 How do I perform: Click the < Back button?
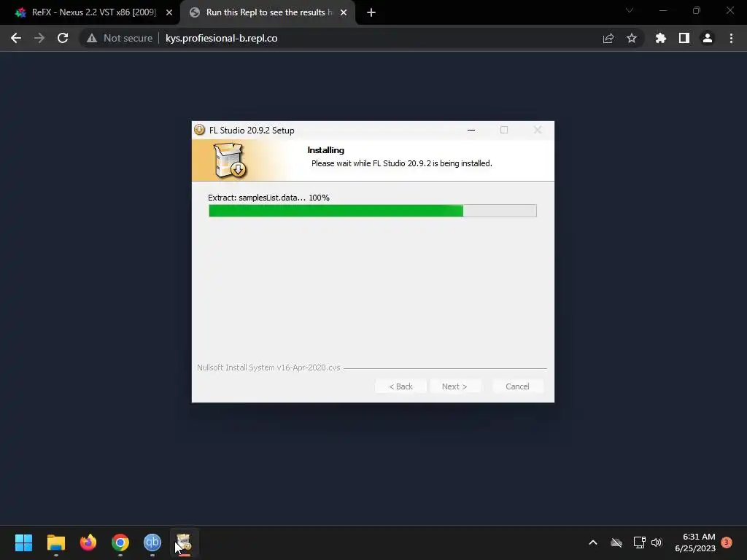[400, 386]
